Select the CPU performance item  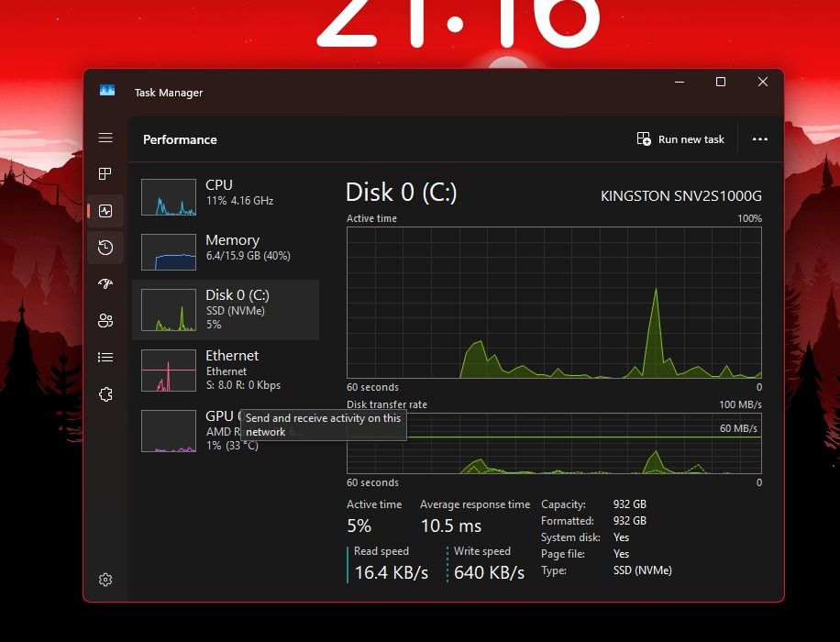click(x=226, y=196)
